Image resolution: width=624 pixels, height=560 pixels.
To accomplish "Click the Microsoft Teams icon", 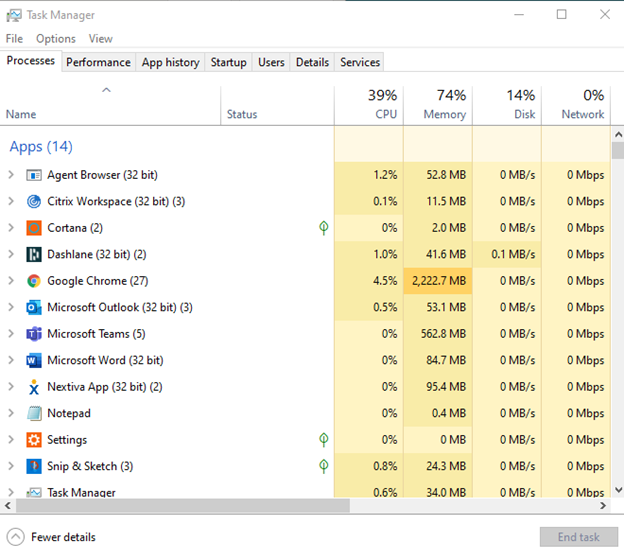I will pyautogui.click(x=34, y=334).
